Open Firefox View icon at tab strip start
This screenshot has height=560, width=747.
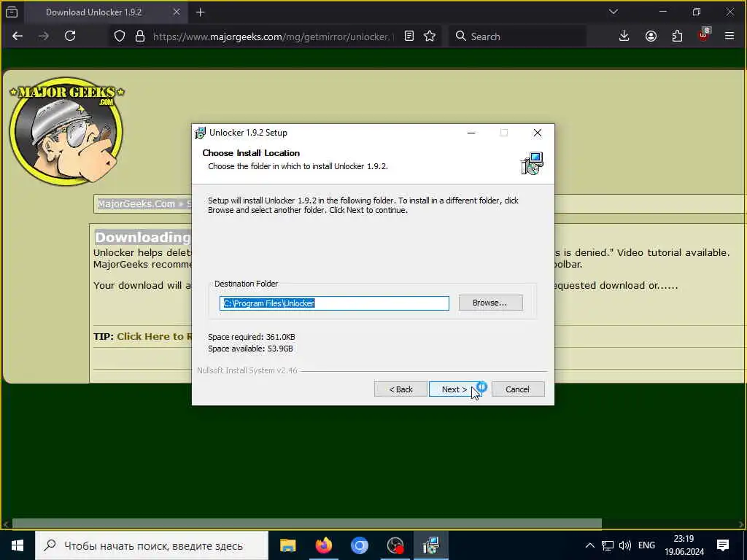point(12,12)
